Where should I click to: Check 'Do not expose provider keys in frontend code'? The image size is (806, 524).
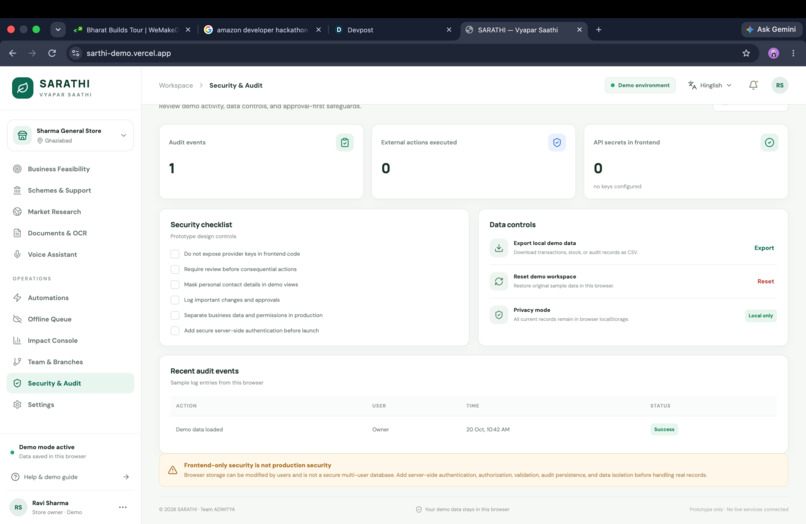[x=175, y=254]
